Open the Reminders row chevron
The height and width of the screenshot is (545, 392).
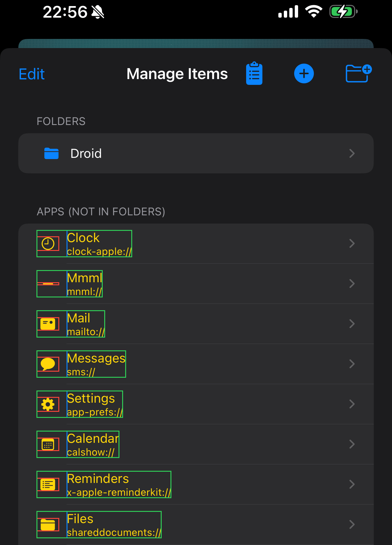tap(352, 484)
